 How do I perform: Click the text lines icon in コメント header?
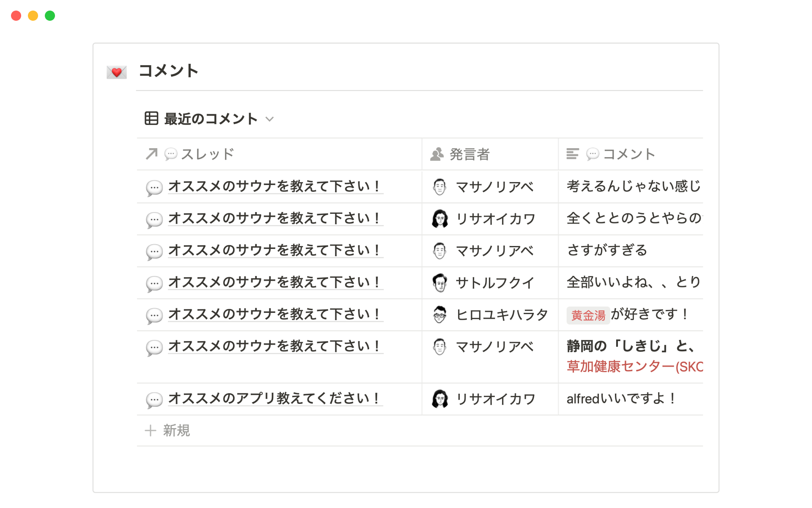[572, 154]
